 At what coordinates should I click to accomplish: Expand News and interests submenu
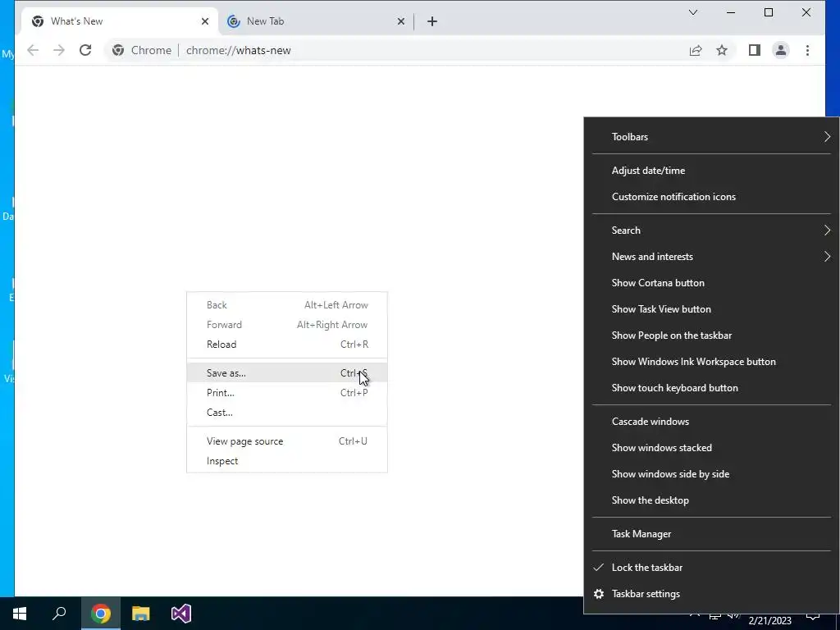[x=711, y=257]
